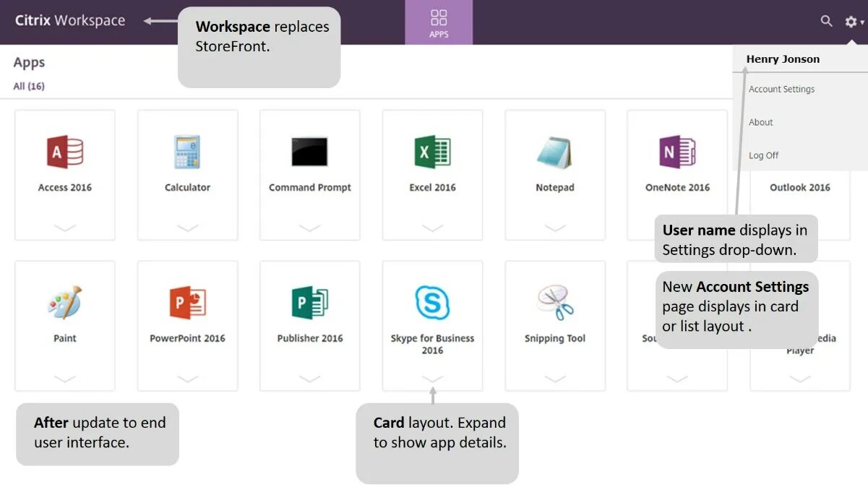This screenshot has height=487, width=868.
Task: Expand the Publisher 2016 card details
Action: click(309, 379)
